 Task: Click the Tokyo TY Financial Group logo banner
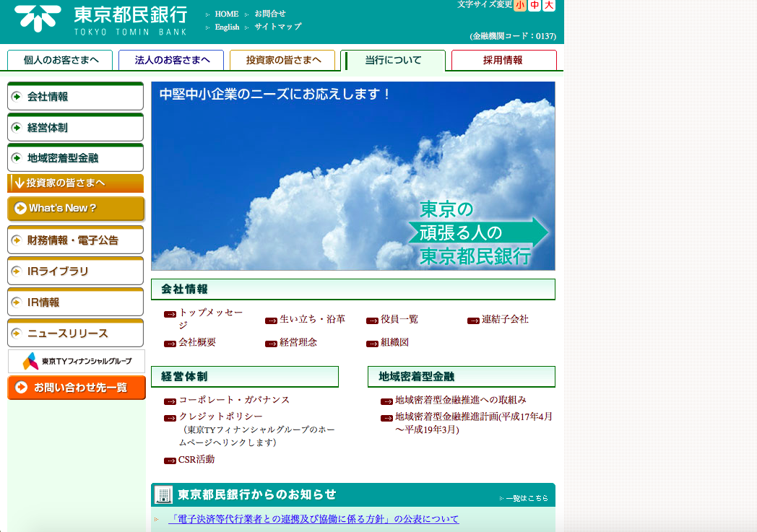click(76, 361)
